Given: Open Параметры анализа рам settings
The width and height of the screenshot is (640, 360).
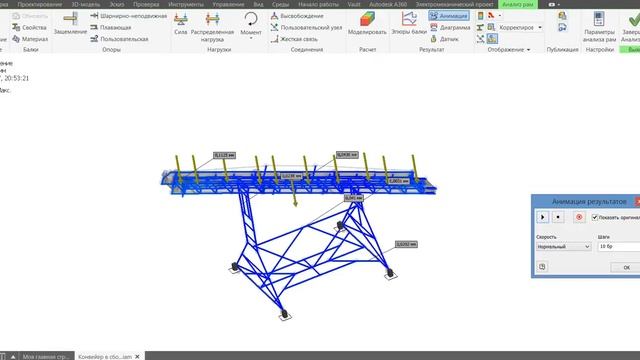Looking at the screenshot, I should [599, 27].
